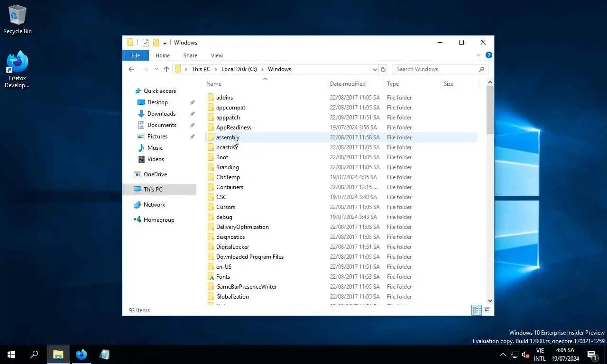Open Downloads in the navigation pane
The image size is (607, 364).
tap(161, 114)
